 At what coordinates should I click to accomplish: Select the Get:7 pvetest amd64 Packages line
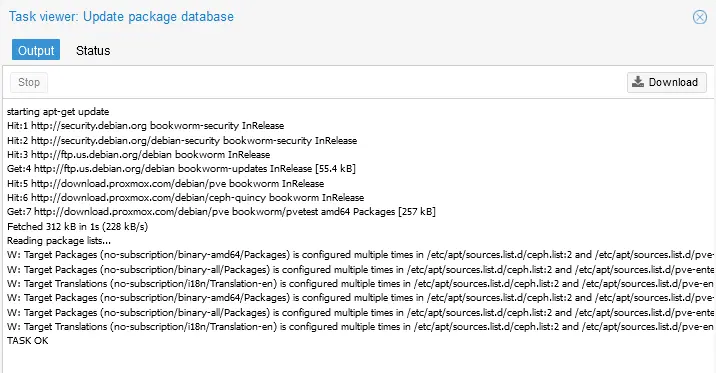tap(221, 212)
